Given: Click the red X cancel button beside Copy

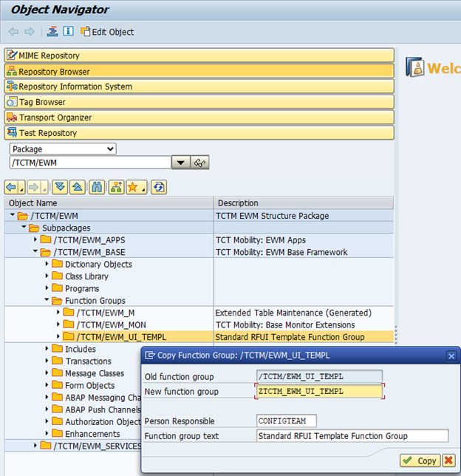Looking at the screenshot, I should coord(448,460).
